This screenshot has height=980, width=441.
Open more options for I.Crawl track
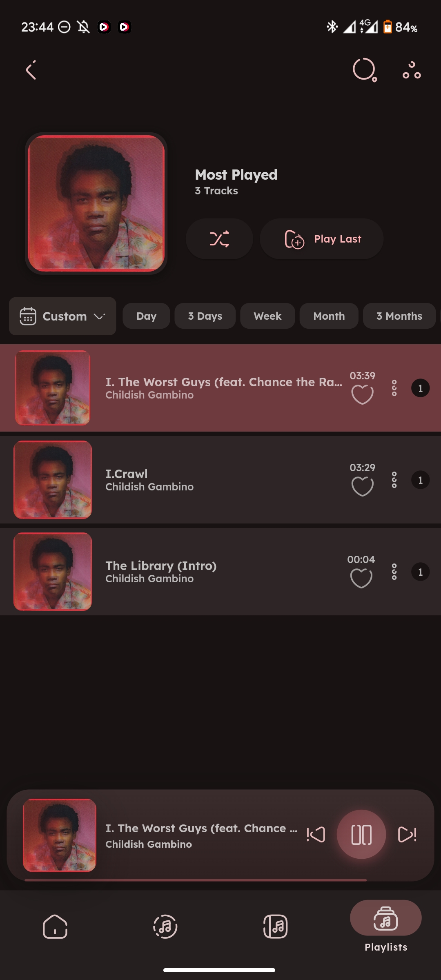(394, 480)
